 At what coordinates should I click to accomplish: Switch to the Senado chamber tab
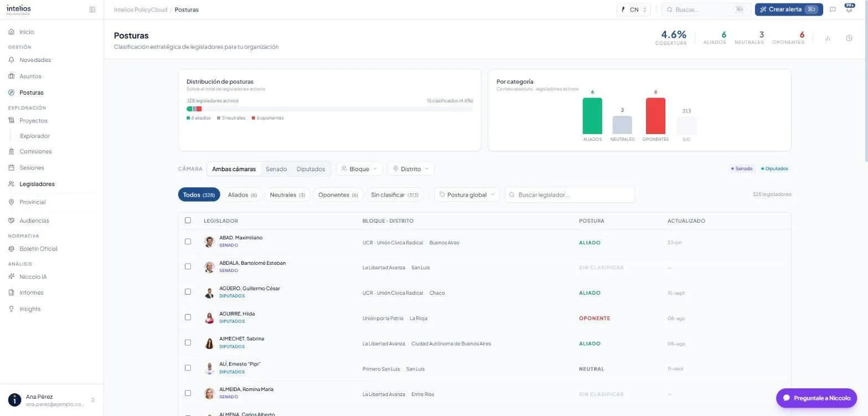(276, 169)
